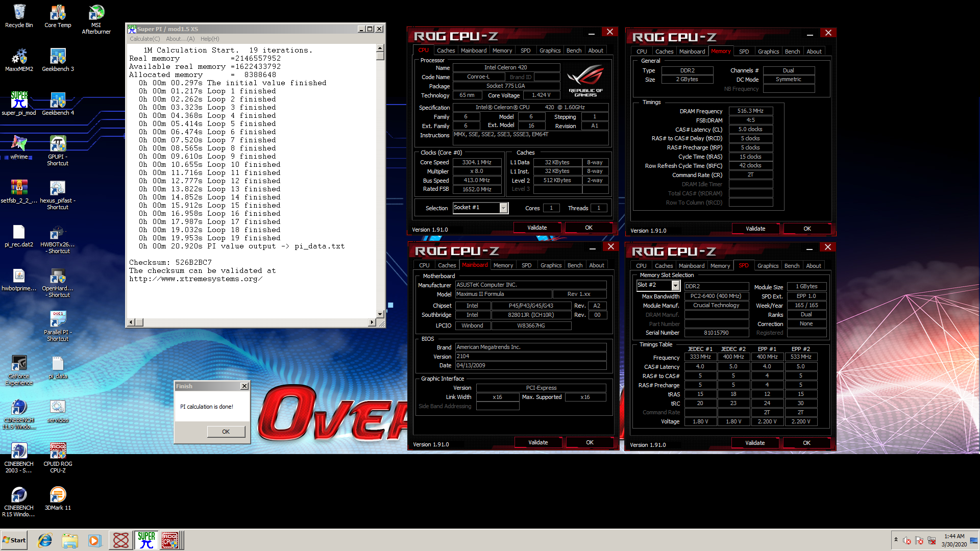Screen dimensions: 980x551
Task: Select pi_rec.dat2 file icon
Action: point(19,235)
